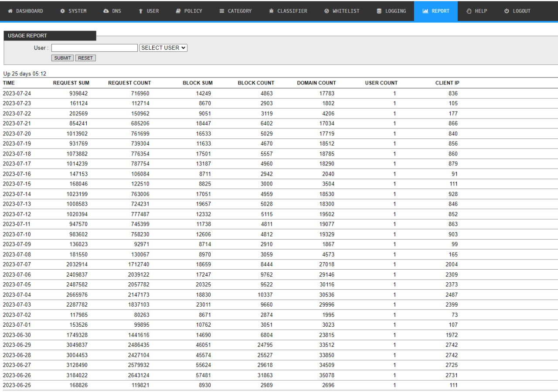Click the DNS cloud icon
Screen dimensions: 558x392
click(x=106, y=11)
